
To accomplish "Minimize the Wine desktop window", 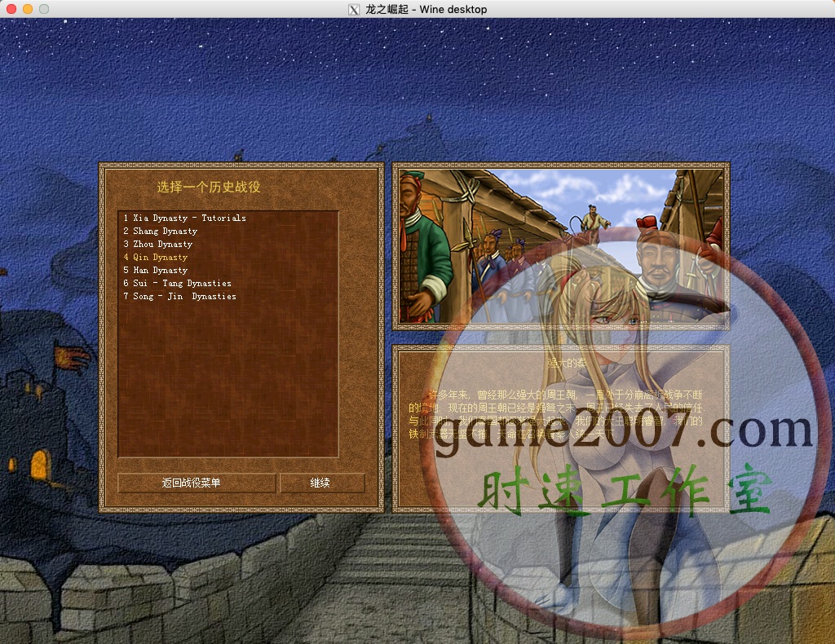I will 28,9.
